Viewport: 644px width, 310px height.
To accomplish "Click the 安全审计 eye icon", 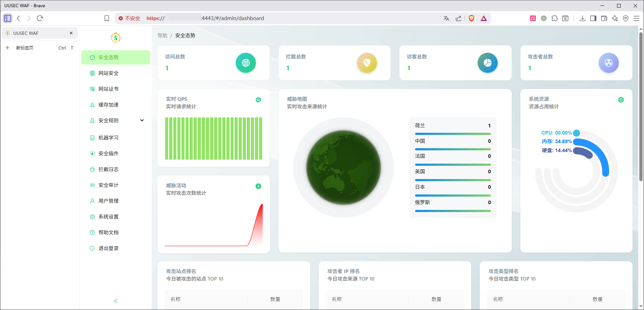I will click(x=92, y=185).
